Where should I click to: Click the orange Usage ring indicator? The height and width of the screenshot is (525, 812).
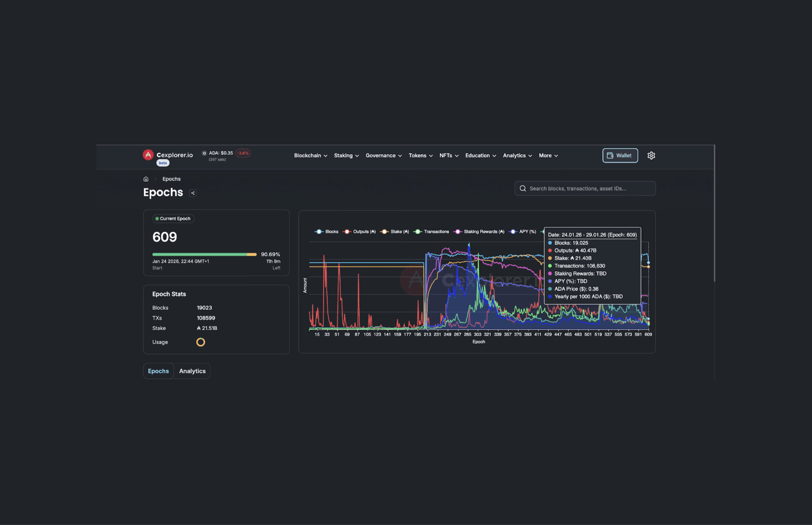201,342
